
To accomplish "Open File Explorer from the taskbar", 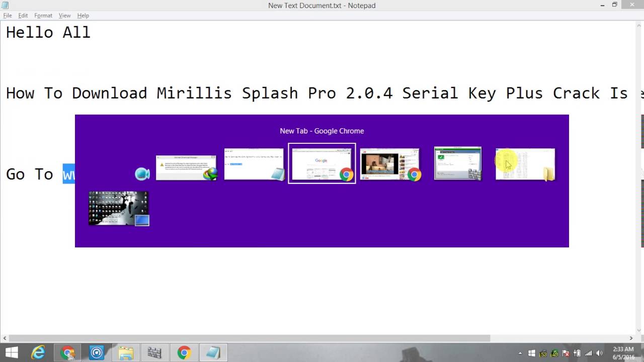I will click(x=126, y=352).
